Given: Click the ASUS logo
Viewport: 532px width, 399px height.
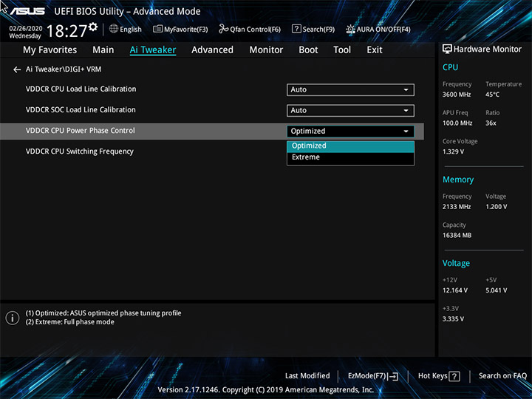Looking at the screenshot, I should click(27, 11).
